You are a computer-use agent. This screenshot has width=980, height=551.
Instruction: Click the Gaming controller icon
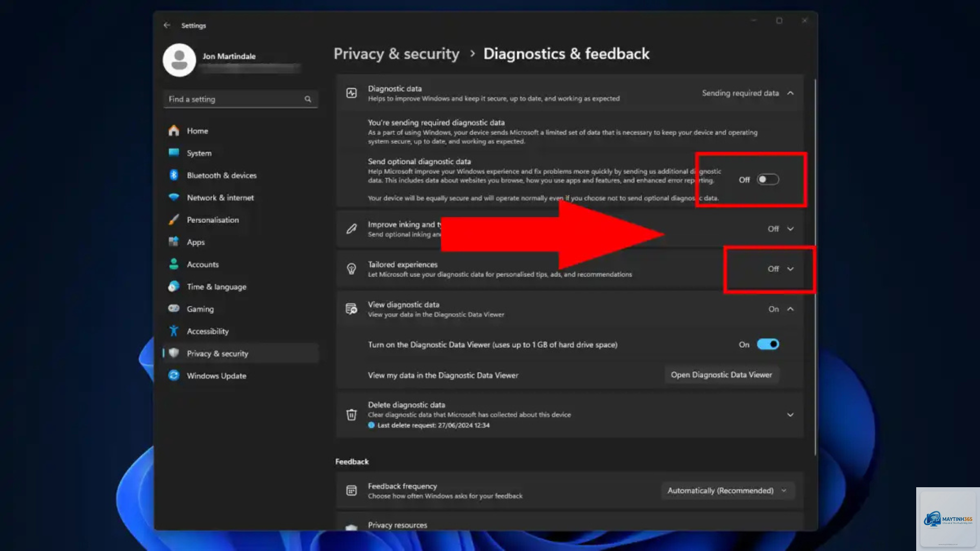click(x=174, y=309)
